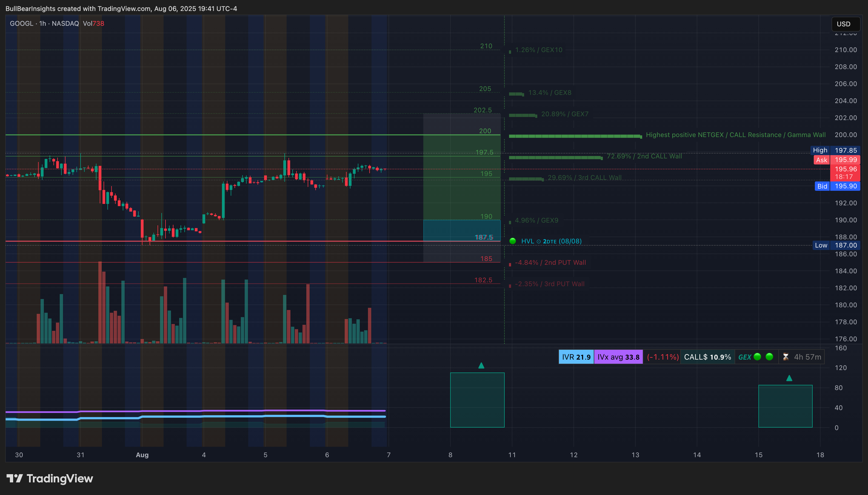This screenshot has height=495, width=868.
Task: Click the CALL$ 10.9% badge
Action: 707,357
